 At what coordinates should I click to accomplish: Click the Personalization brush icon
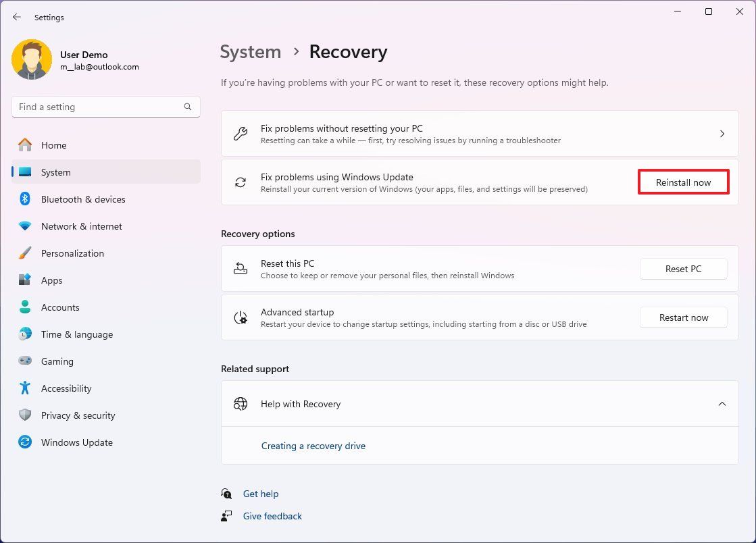click(24, 253)
